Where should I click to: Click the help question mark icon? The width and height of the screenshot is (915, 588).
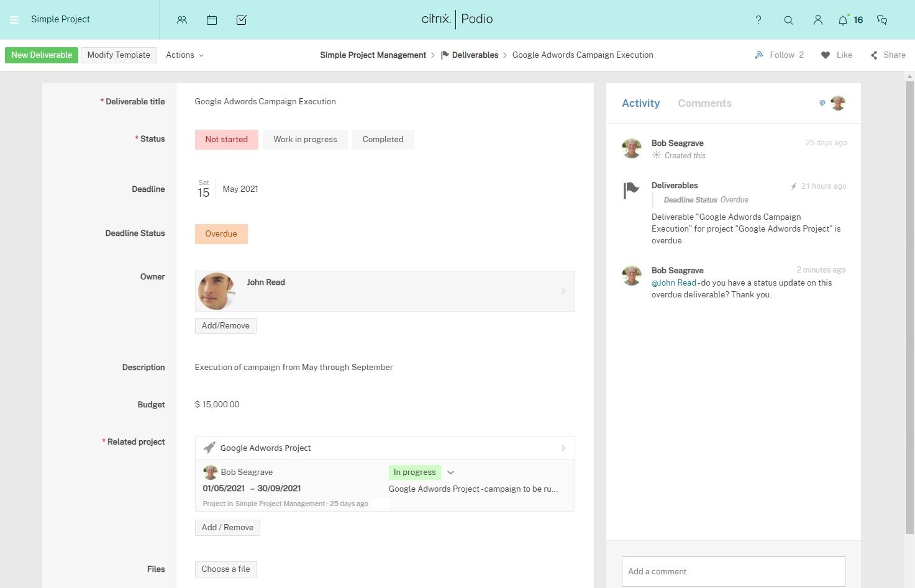[758, 20]
